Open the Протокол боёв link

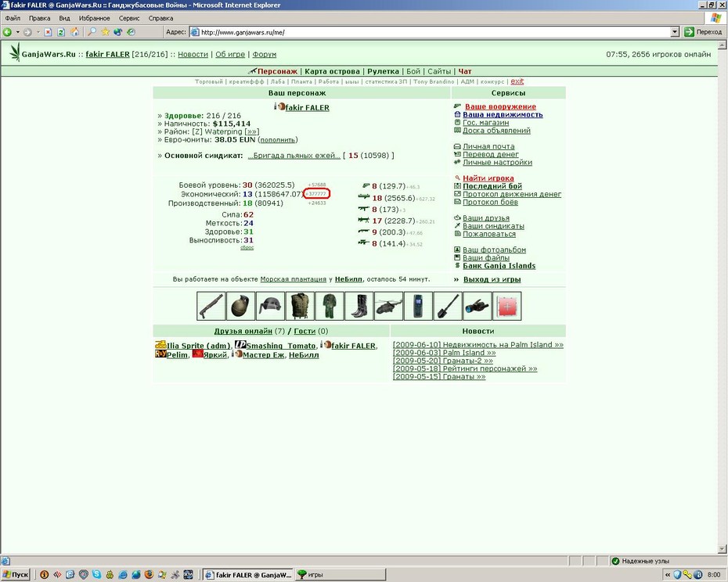pos(490,202)
